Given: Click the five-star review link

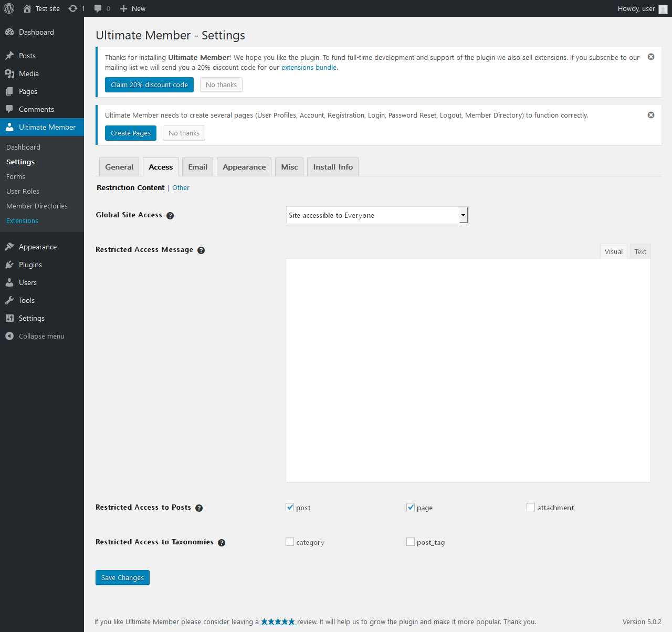Looking at the screenshot, I should pyautogui.click(x=279, y=622).
